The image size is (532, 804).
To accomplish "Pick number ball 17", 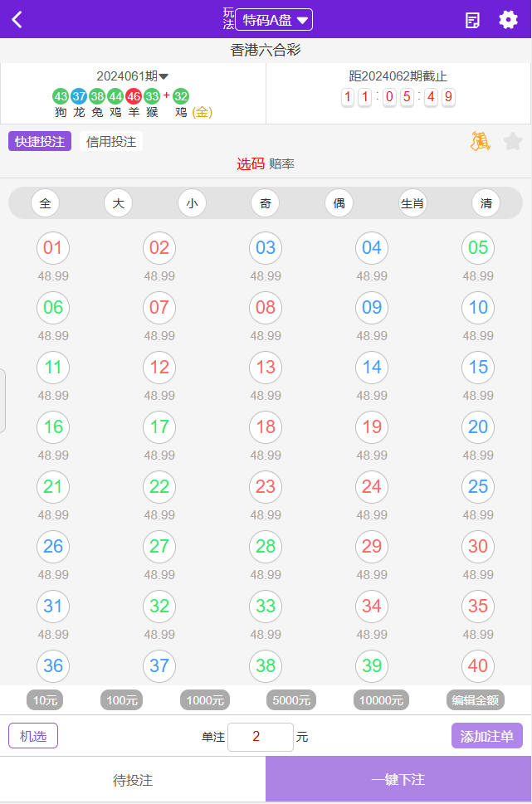I will click(x=159, y=427).
